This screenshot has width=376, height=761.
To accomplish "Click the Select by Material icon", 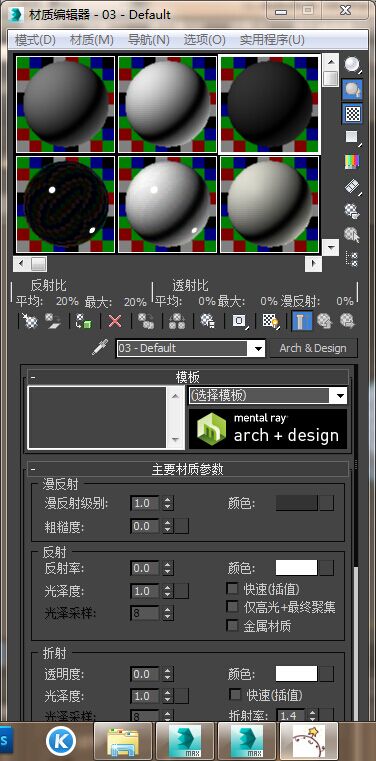I will [x=352, y=234].
